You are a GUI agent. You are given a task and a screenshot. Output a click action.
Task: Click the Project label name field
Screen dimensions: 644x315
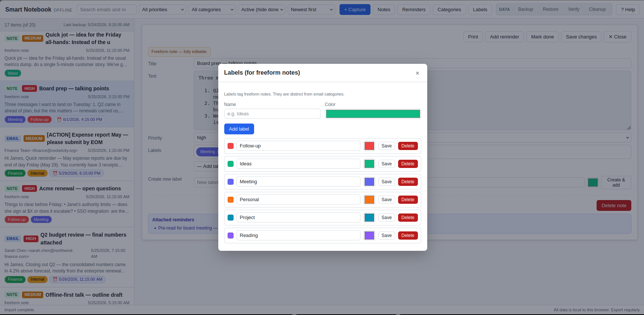click(298, 218)
